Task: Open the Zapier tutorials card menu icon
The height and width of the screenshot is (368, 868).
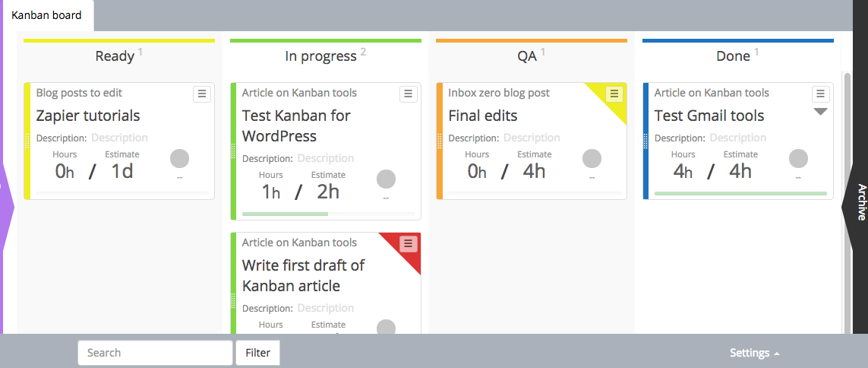Action: (x=201, y=94)
